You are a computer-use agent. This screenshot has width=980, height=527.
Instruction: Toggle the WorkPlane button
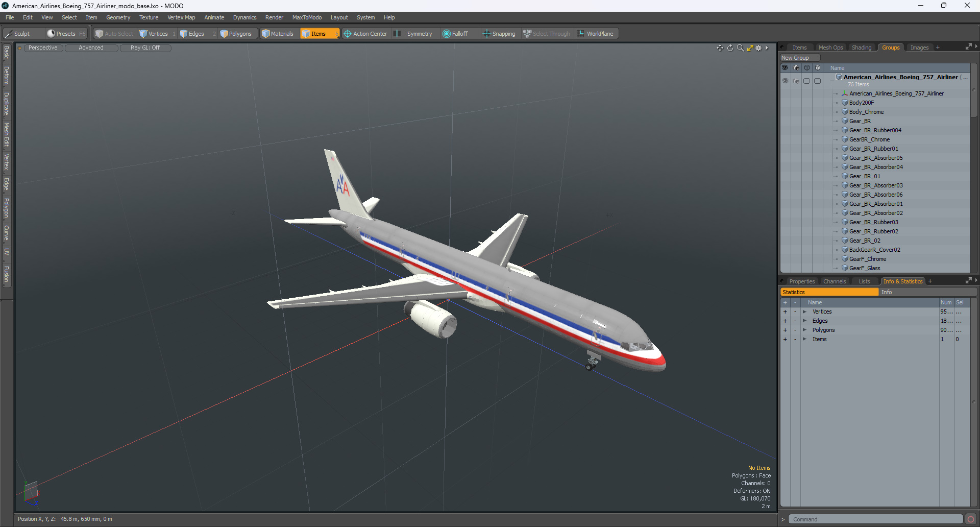[596, 34]
